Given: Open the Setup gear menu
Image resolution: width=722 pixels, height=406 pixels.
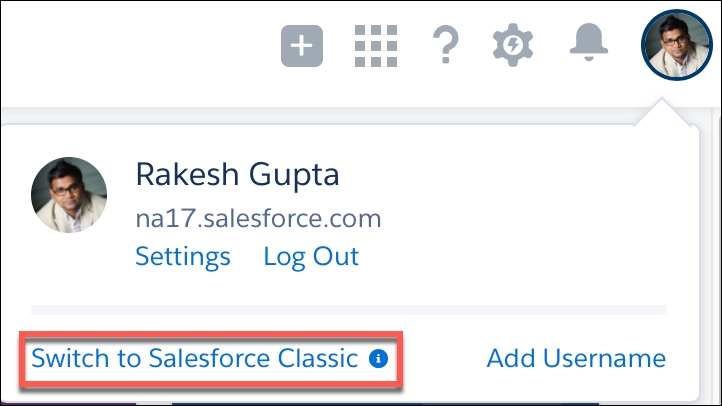Looking at the screenshot, I should 514,45.
